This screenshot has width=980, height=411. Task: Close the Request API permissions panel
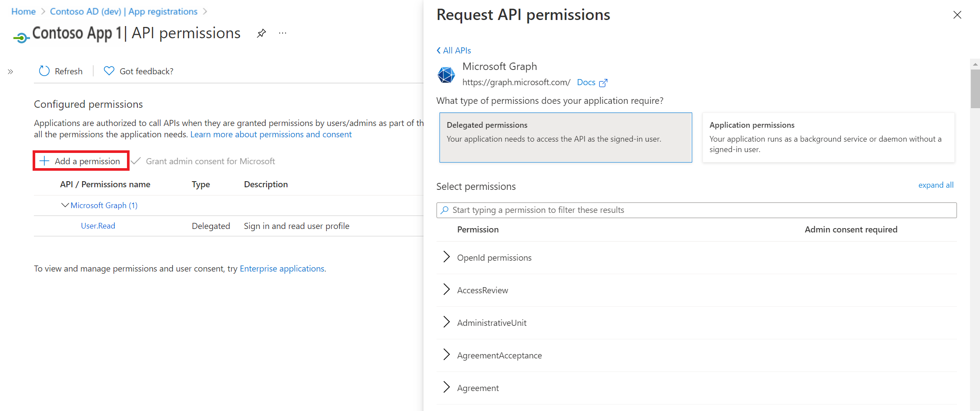[957, 15]
